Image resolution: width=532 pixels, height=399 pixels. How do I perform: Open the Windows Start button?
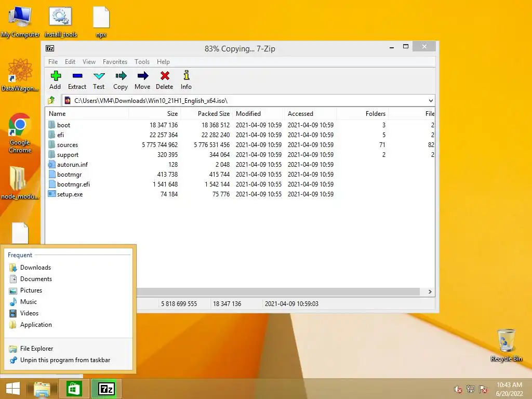[x=12, y=389]
